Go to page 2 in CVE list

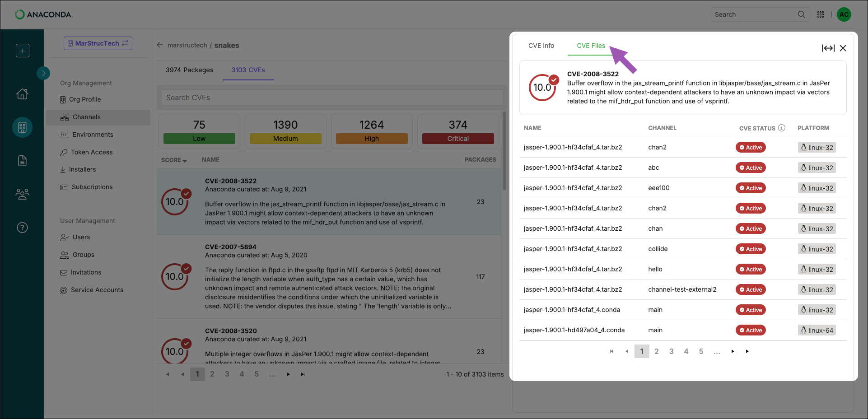pos(212,374)
